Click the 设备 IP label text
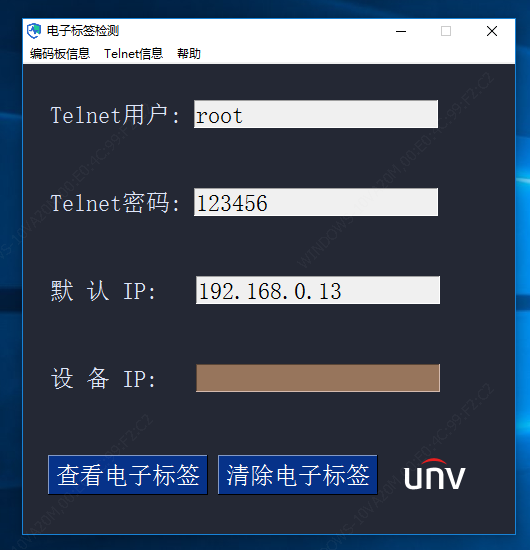530x550 pixels. [x=103, y=379]
